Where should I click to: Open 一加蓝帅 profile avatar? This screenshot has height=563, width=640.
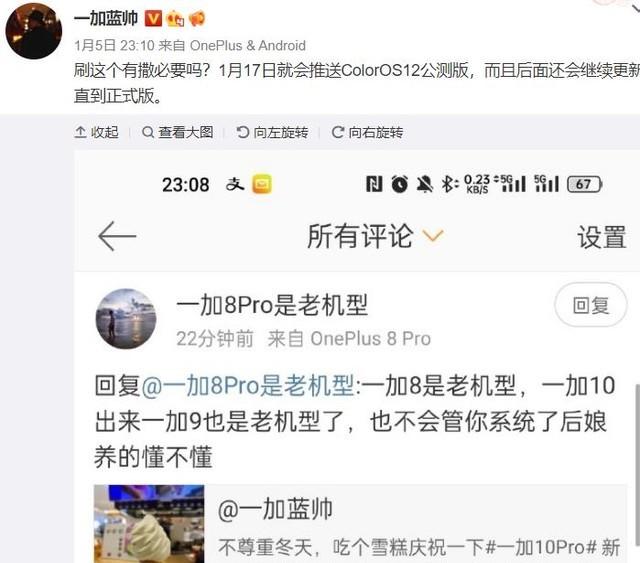(x=34, y=31)
